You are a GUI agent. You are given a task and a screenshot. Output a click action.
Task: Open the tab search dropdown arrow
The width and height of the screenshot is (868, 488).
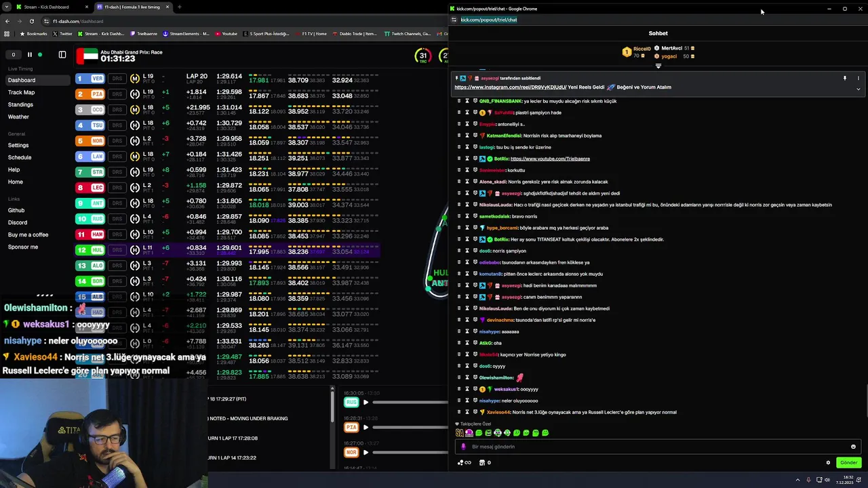(x=6, y=7)
